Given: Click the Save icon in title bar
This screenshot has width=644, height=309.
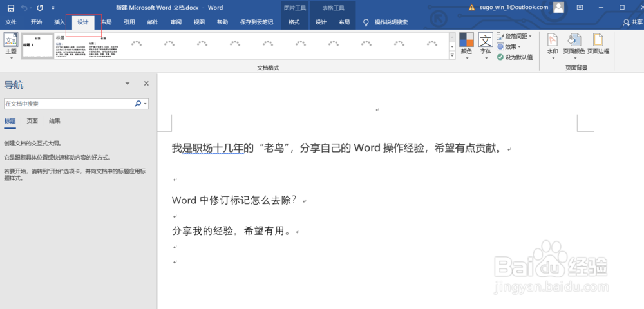Looking at the screenshot, I should coord(11,8).
